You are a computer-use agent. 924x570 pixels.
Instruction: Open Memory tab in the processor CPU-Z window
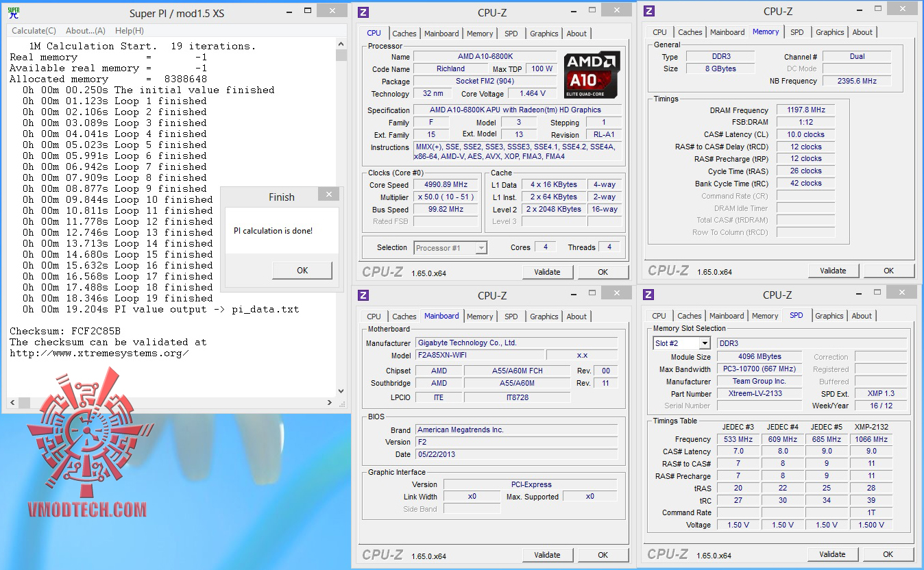480,34
